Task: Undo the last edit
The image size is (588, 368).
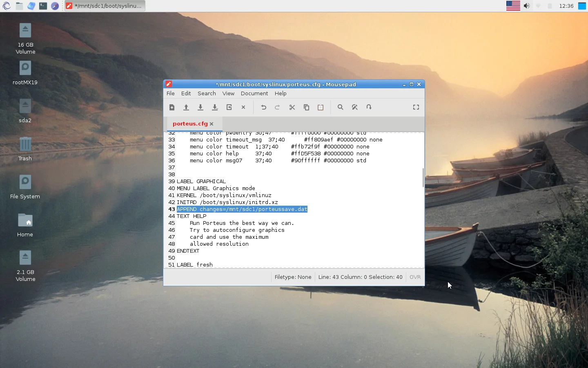Action: (x=263, y=107)
